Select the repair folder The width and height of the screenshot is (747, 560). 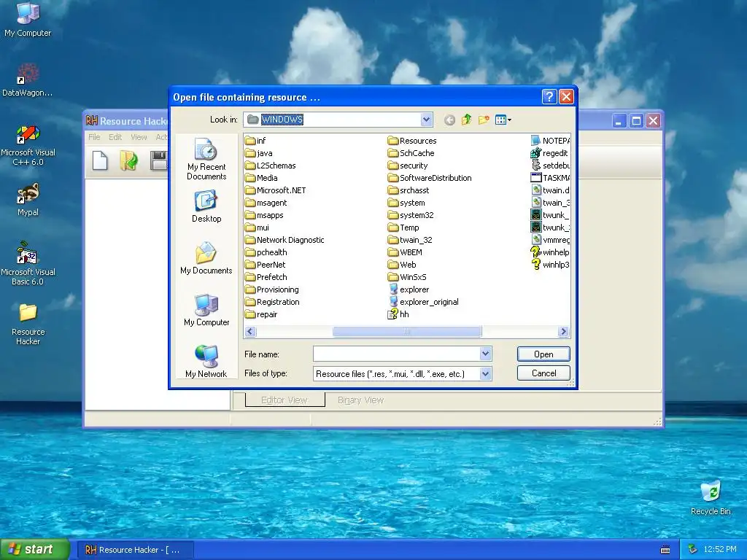pos(261,314)
